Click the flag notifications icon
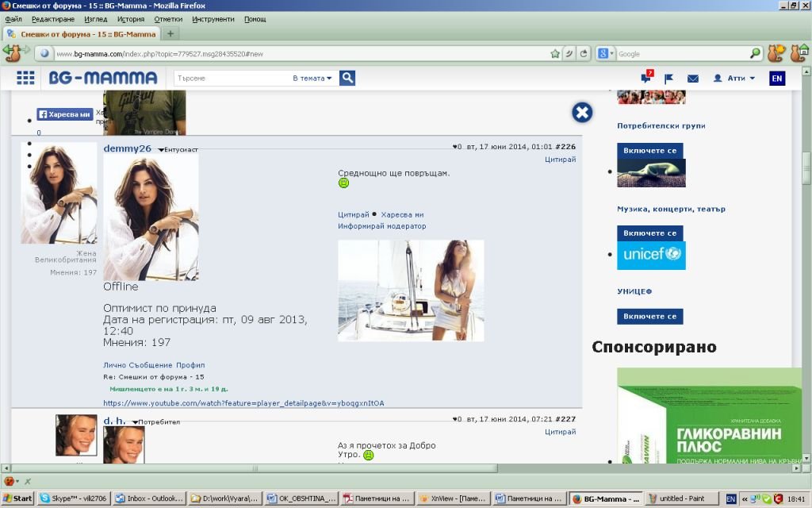The image size is (812, 508). [668, 79]
